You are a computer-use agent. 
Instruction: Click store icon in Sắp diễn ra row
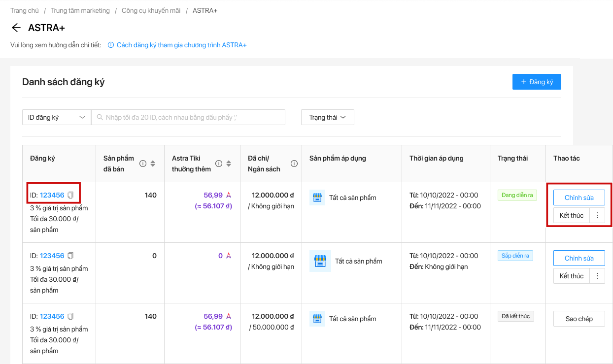tap(320, 261)
